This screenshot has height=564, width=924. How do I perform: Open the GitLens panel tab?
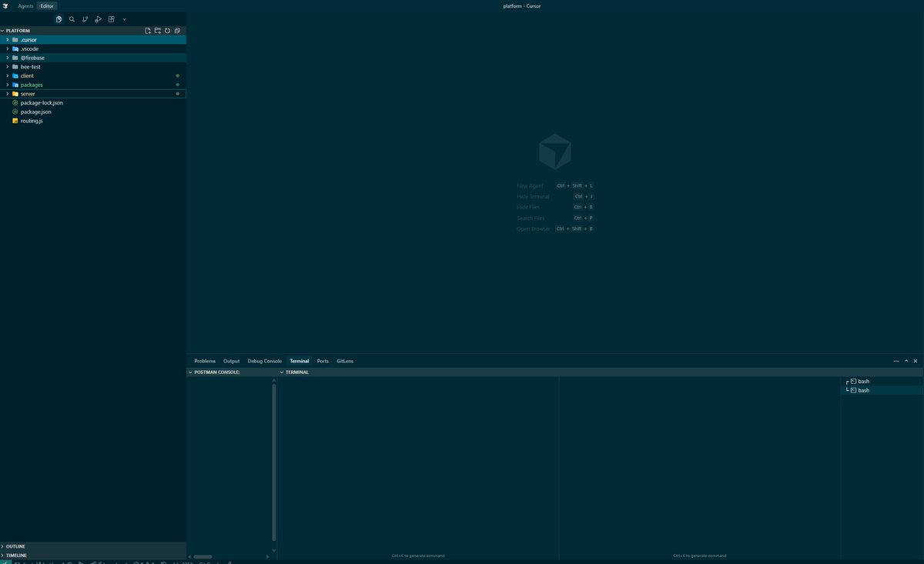point(345,361)
